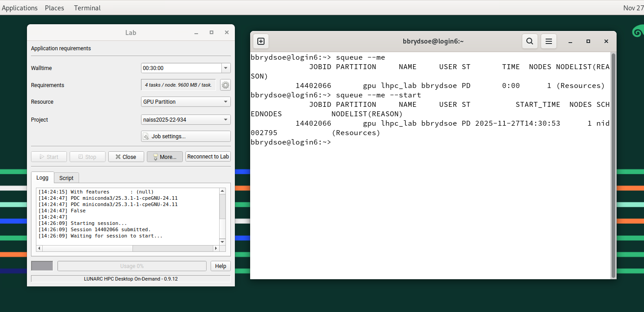Switch to the Script tab
Image resolution: width=644 pixels, height=312 pixels.
(66, 178)
